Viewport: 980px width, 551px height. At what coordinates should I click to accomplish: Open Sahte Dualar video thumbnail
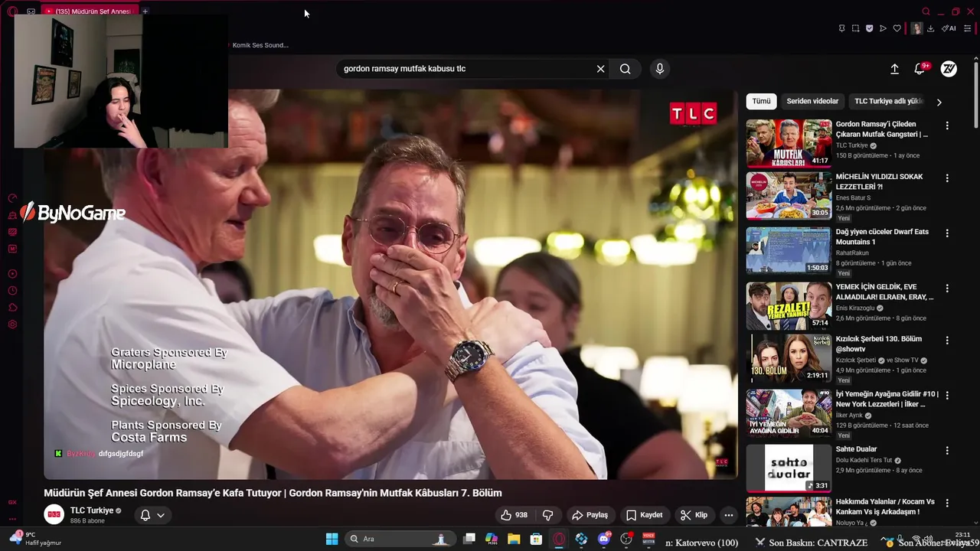pos(789,468)
